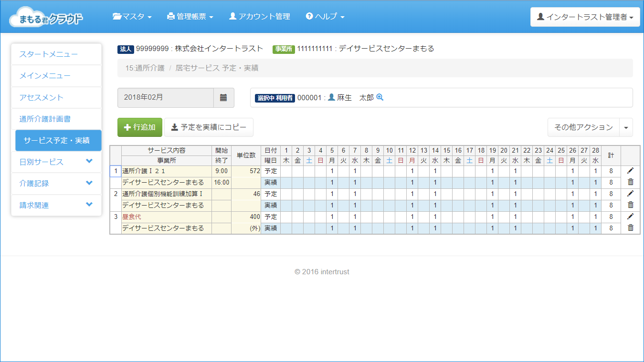Delete row 1 using its trash icon

click(x=630, y=182)
